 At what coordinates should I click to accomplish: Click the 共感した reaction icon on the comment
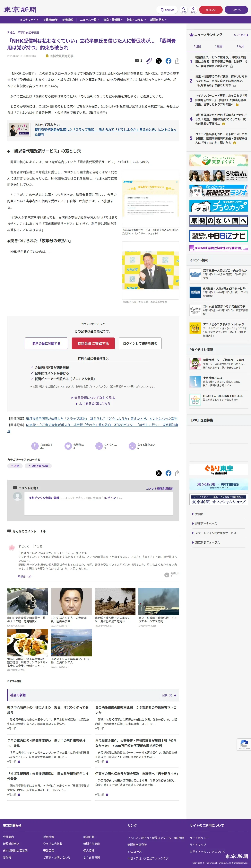[x=167, y=575]
